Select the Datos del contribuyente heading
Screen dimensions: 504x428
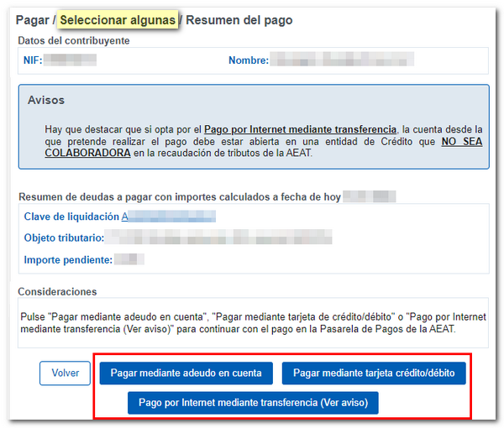pos(74,40)
